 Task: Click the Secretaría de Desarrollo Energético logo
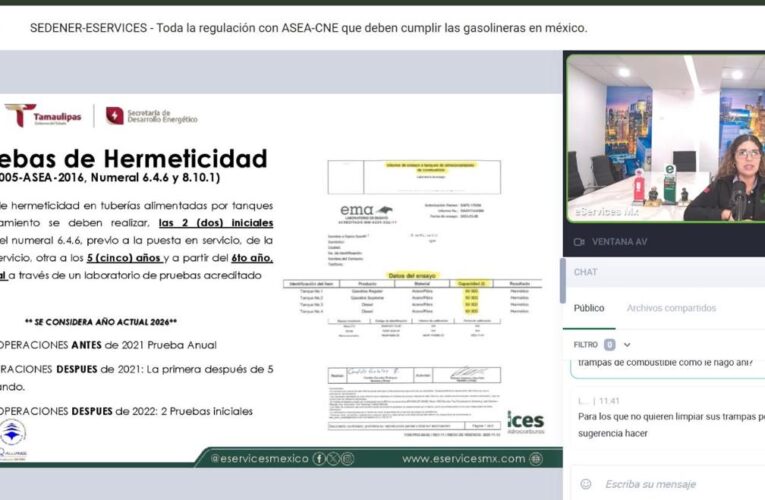point(152,116)
